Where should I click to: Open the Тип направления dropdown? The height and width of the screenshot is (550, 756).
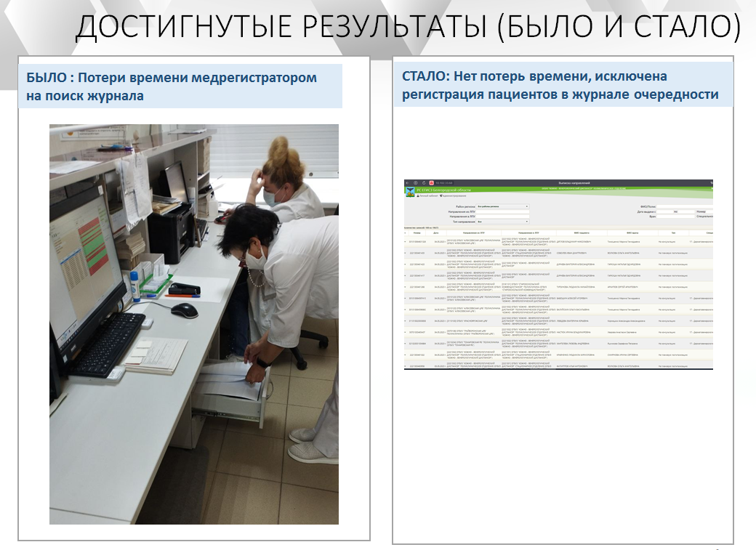click(x=502, y=222)
